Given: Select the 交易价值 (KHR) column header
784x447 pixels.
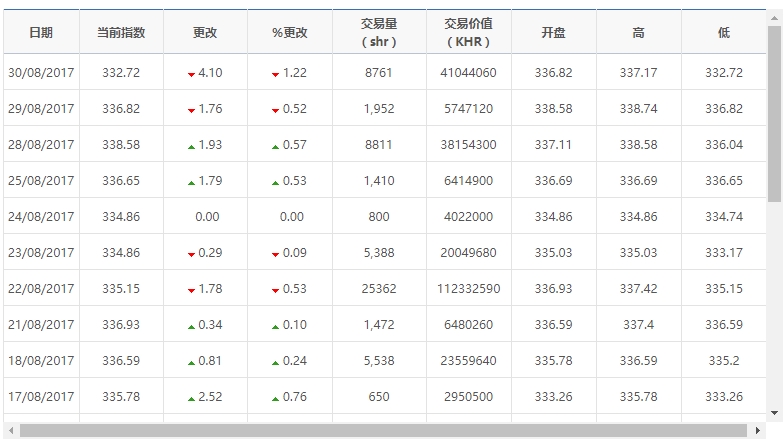Looking at the screenshot, I should pyautogui.click(x=468, y=33).
